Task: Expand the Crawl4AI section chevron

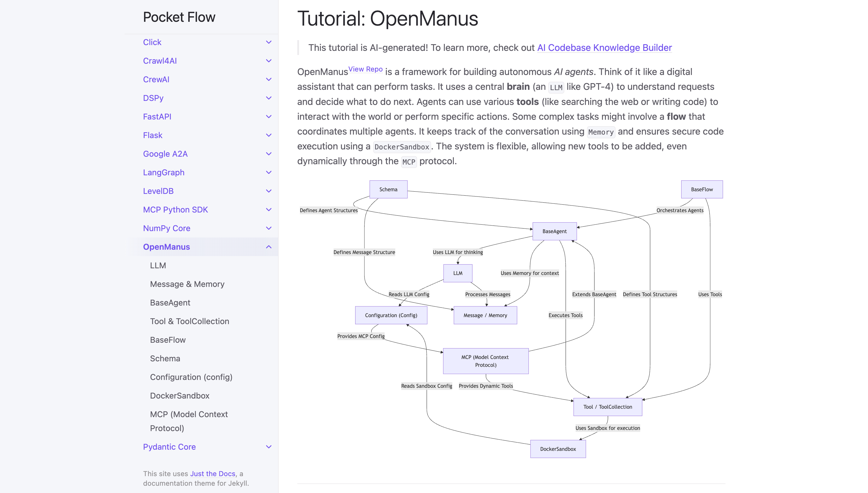Action: click(x=269, y=61)
